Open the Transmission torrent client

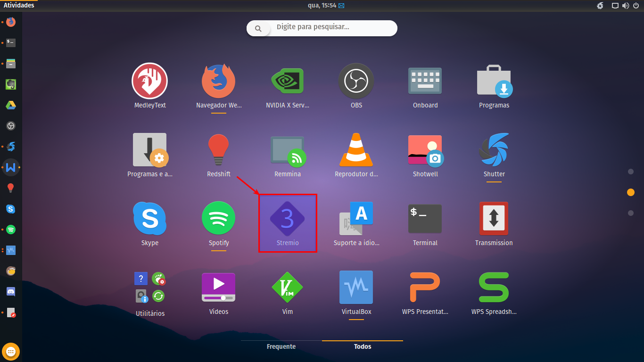coord(494,218)
